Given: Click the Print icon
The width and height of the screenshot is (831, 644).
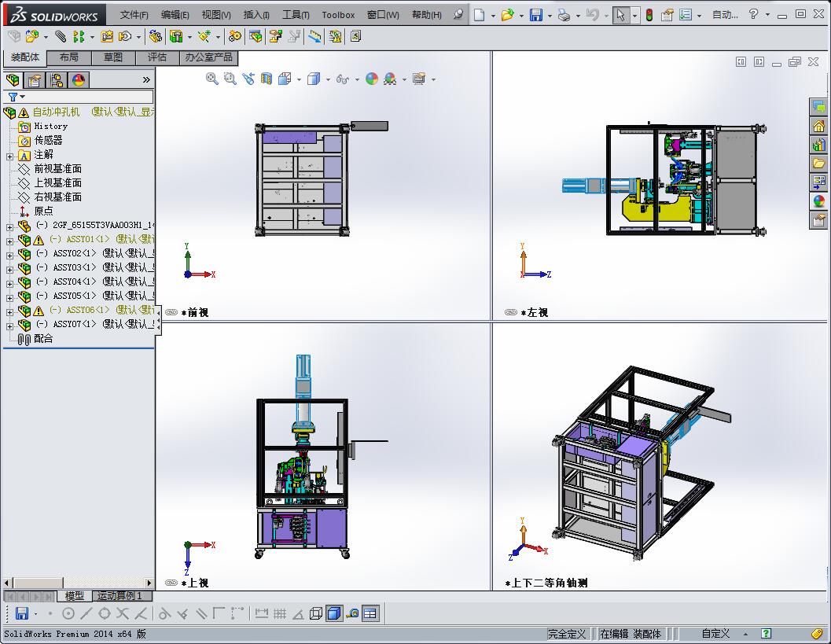Looking at the screenshot, I should click(564, 15).
